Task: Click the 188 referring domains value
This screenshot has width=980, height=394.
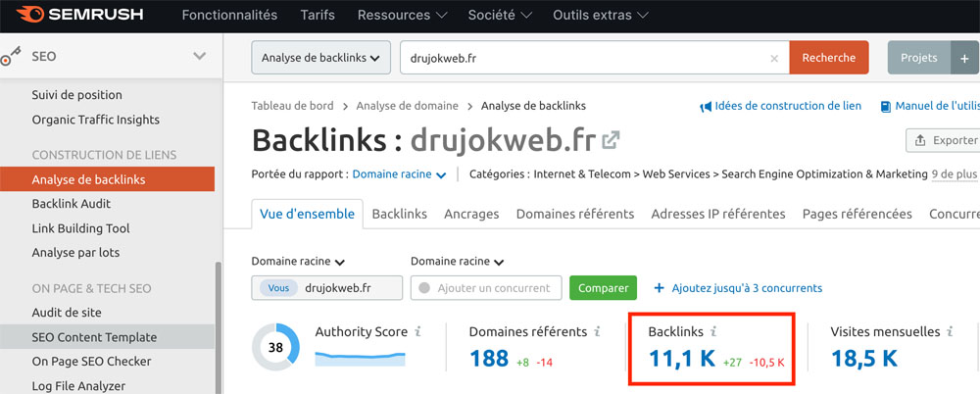Action: click(489, 359)
